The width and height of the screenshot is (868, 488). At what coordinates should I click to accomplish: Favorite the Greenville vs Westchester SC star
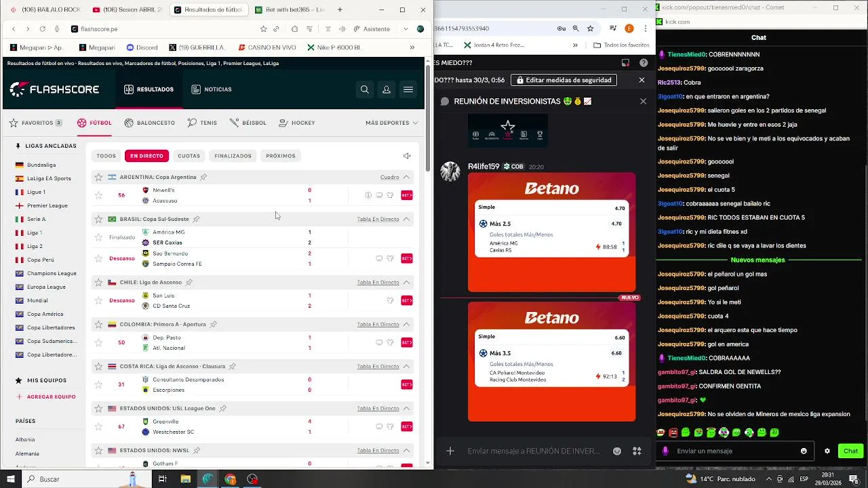[98, 427]
